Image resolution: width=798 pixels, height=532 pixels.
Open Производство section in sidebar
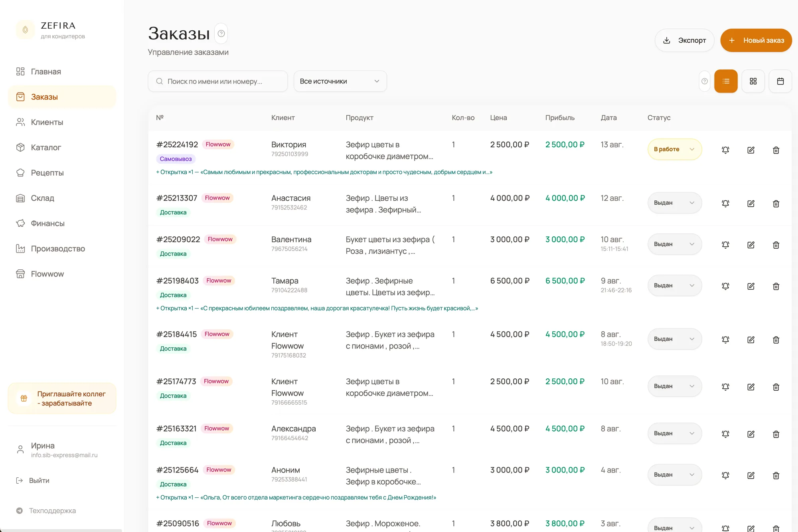click(62, 249)
